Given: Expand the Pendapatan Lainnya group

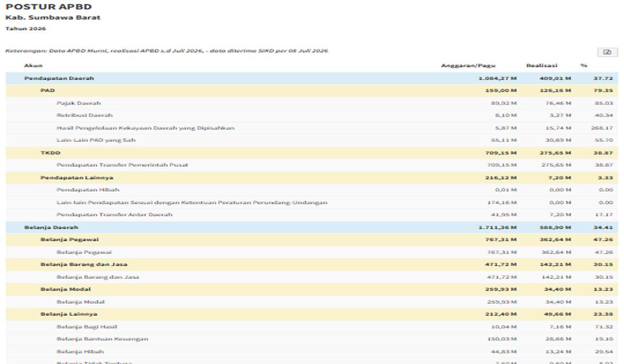Looking at the screenshot, I should (x=312, y=178).
